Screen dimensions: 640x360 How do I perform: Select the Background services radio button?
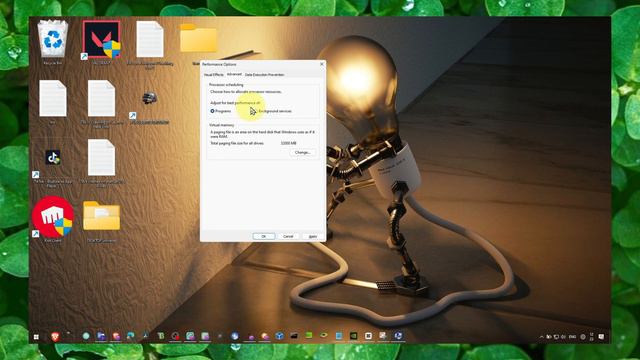pyautogui.click(x=273, y=111)
